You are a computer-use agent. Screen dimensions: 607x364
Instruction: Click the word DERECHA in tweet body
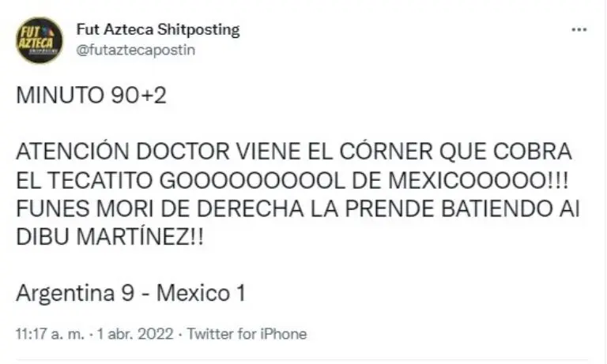click(x=251, y=209)
